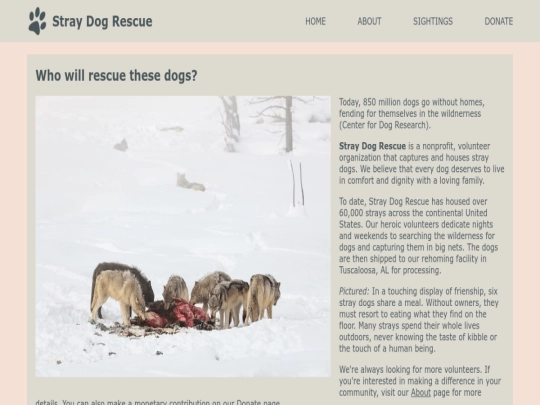Open the DONATE page from the navbar
The image size is (540, 405).
[499, 21]
